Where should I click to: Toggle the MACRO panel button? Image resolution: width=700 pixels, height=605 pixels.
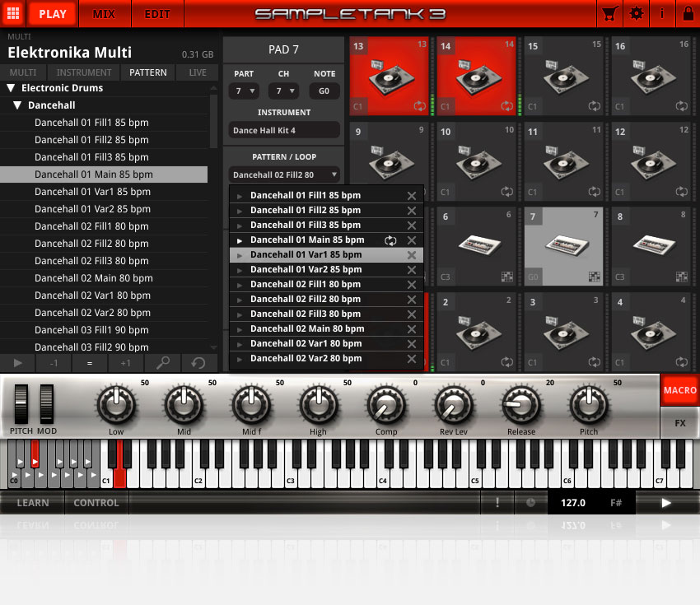[679, 390]
